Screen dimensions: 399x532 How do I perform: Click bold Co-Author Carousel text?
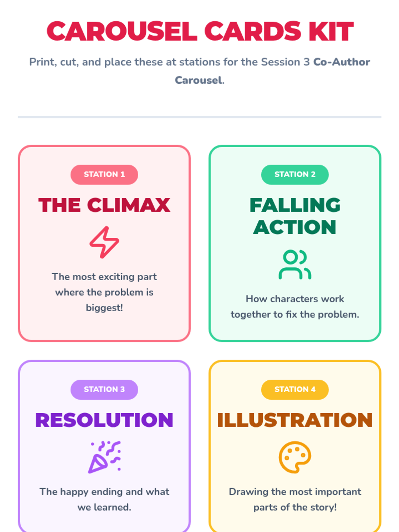tap(341, 62)
